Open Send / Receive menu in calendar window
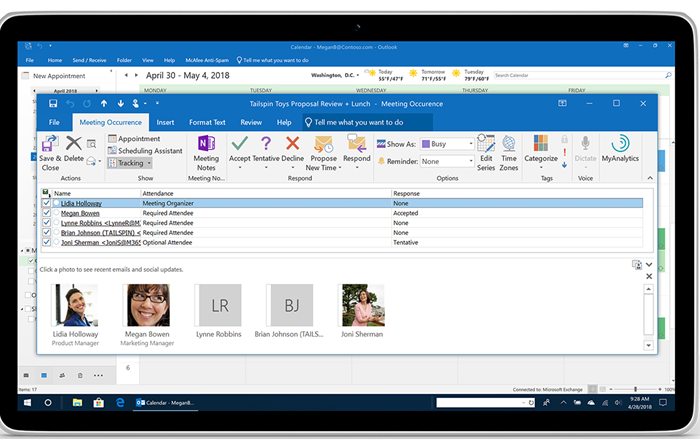The height and width of the screenshot is (440, 700). tap(89, 60)
